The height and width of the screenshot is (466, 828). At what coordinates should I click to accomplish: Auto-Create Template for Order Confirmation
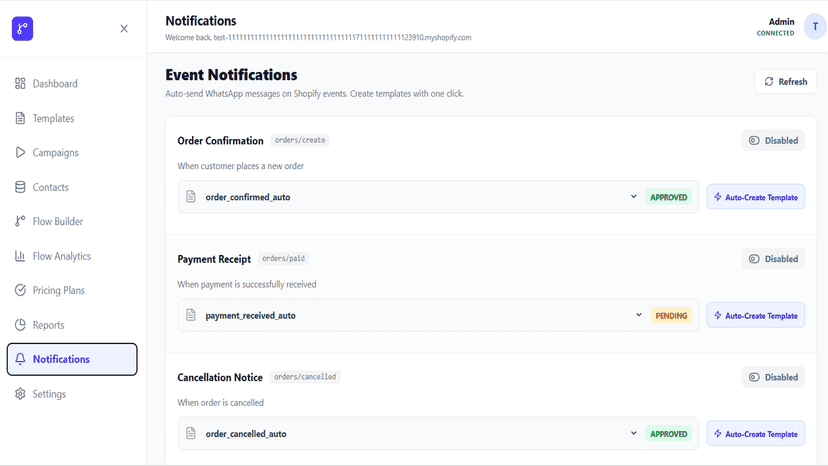[x=756, y=197]
